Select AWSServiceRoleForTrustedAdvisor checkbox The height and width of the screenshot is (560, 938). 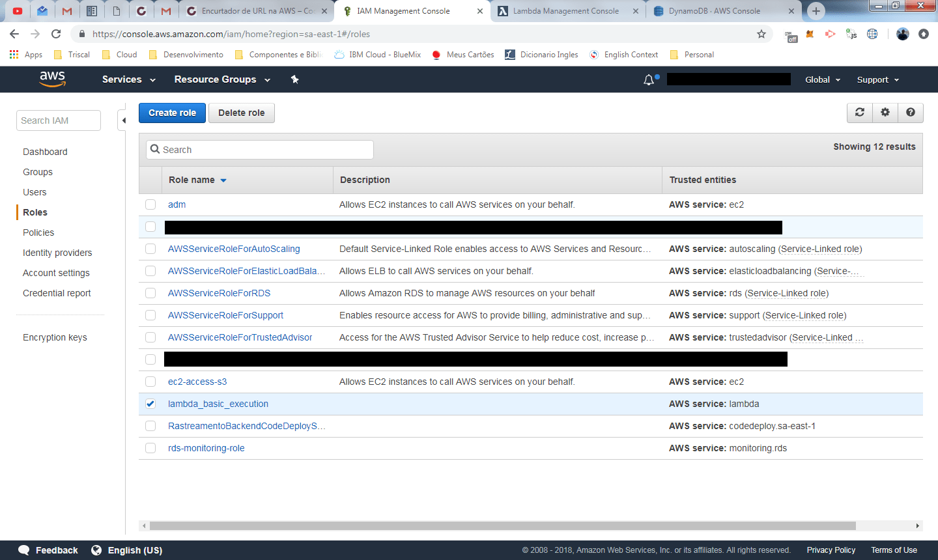point(150,337)
